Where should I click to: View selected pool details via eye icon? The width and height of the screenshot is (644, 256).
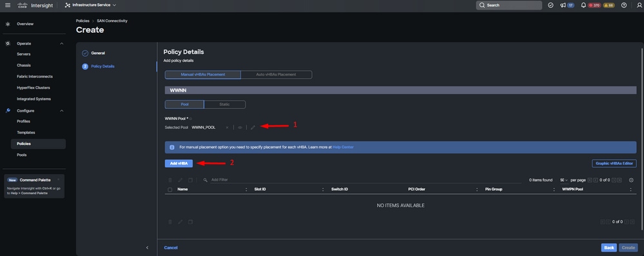[x=240, y=128]
